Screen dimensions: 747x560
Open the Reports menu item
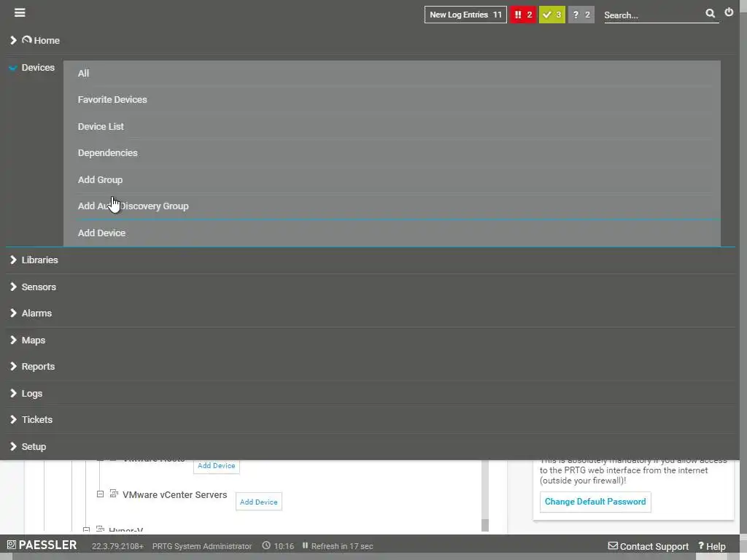(38, 367)
